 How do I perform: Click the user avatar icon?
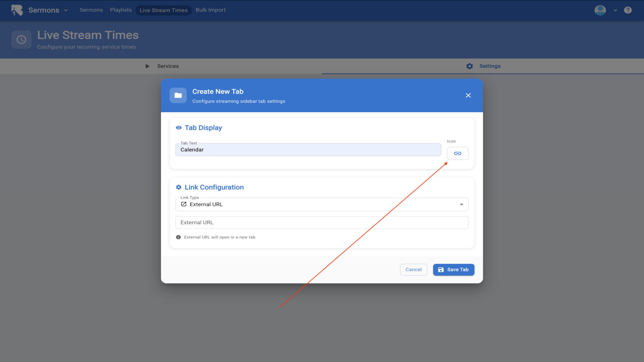click(600, 10)
